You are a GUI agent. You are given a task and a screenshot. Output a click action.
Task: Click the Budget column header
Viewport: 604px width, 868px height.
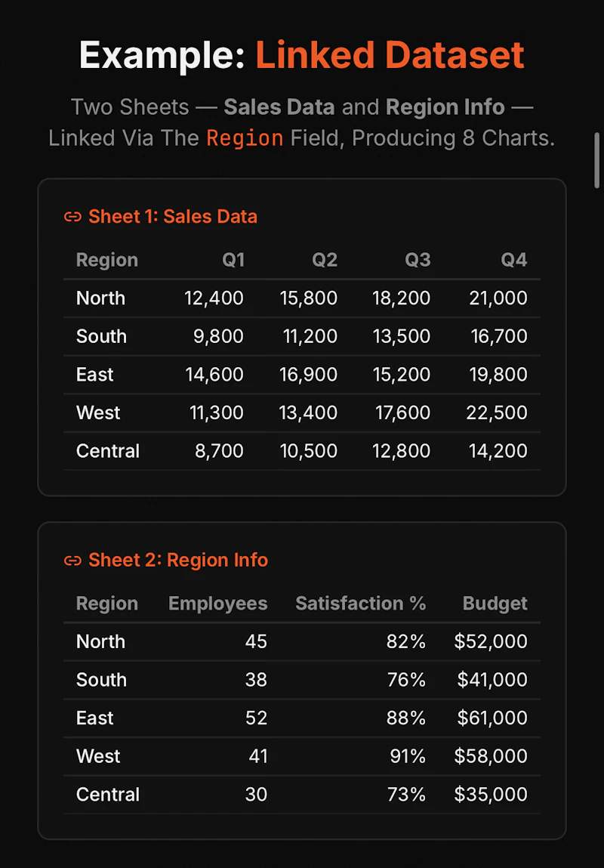(495, 604)
